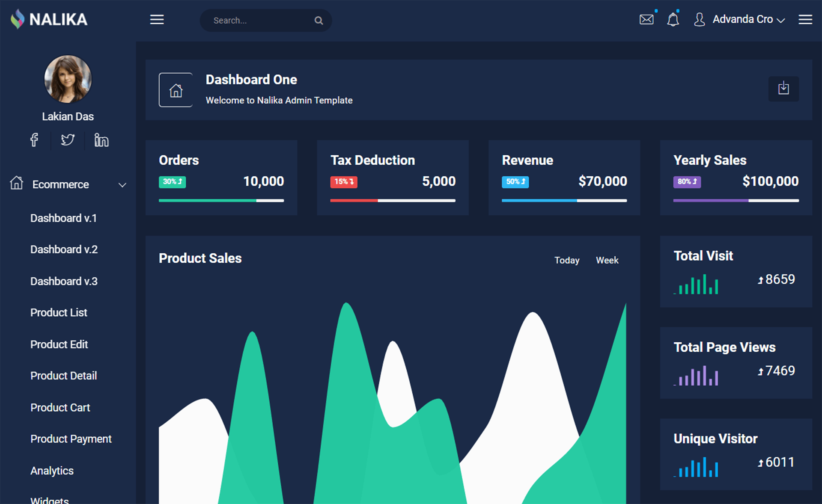
Task: Click the Dashboard One header icon
Action: click(x=175, y=89)
